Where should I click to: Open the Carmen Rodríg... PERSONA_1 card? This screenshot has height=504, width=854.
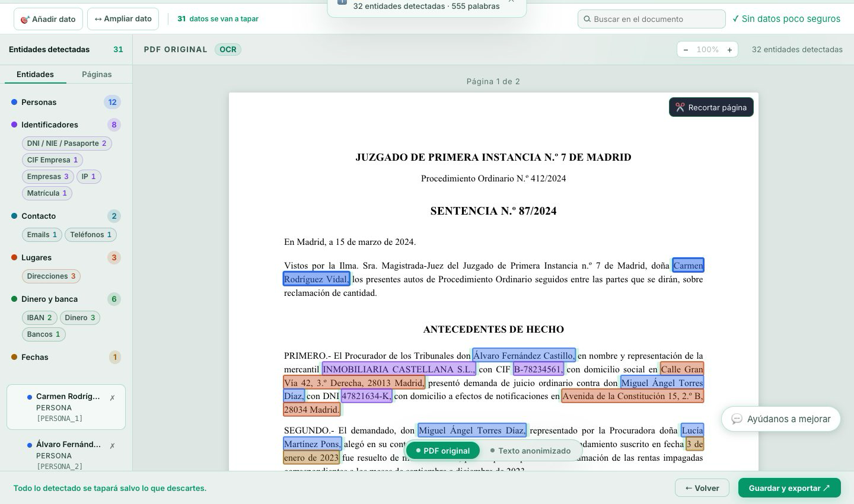[x=66, y=407]
